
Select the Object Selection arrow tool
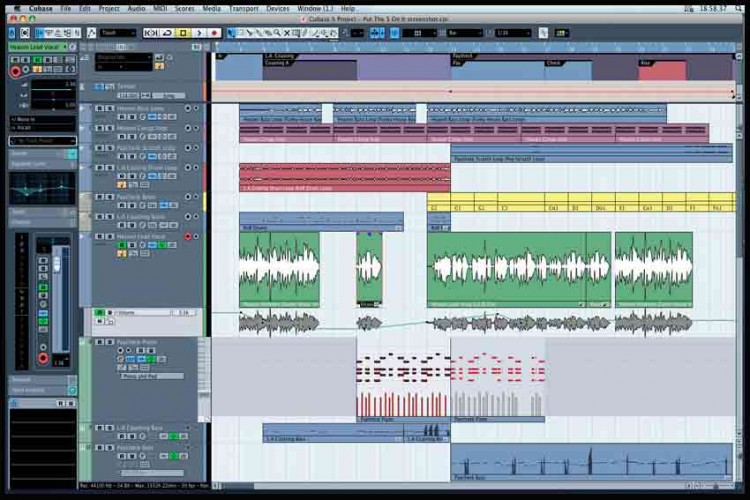point(231,33)
